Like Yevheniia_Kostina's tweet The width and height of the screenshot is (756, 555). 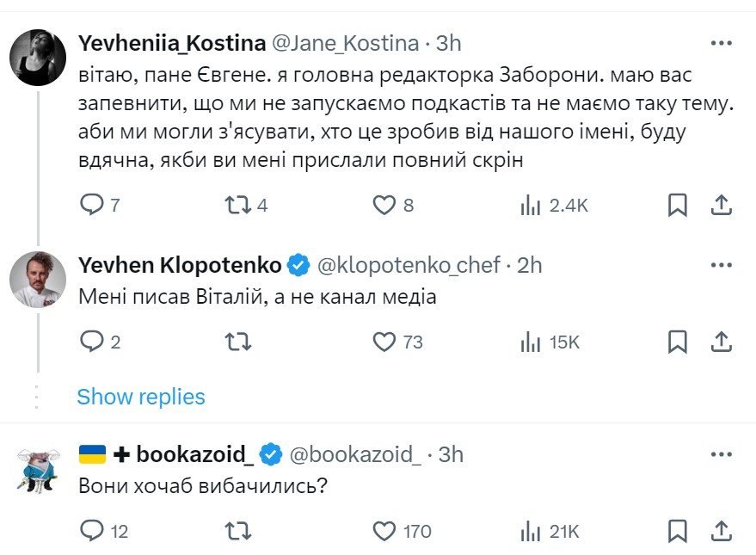coord(383,205)
